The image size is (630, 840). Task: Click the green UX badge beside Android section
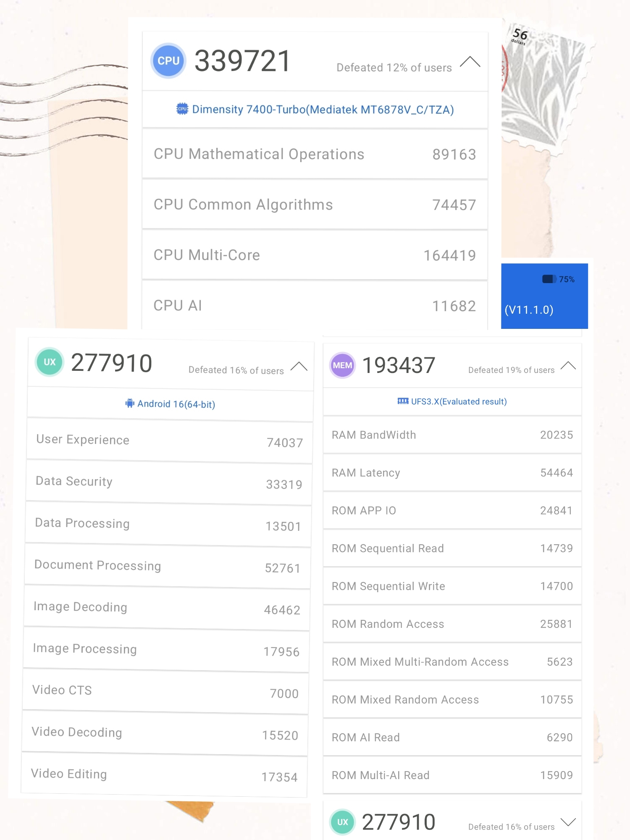coord(50,362)
